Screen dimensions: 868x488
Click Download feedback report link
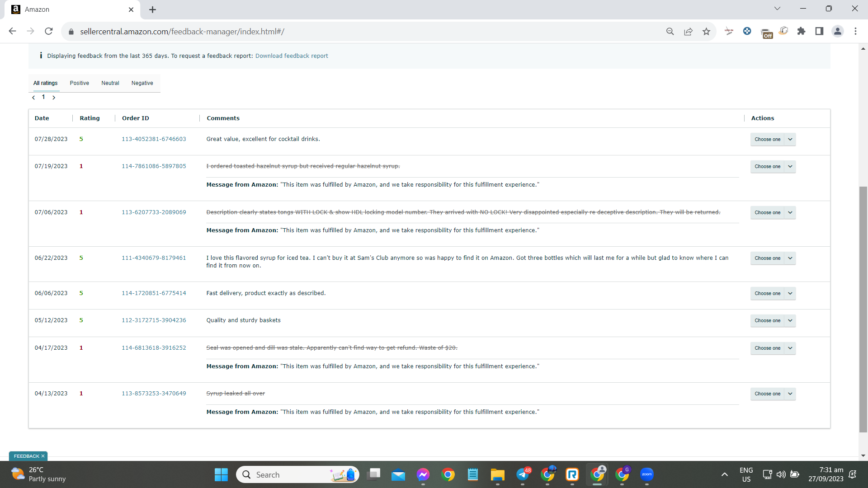pos(292,56)
